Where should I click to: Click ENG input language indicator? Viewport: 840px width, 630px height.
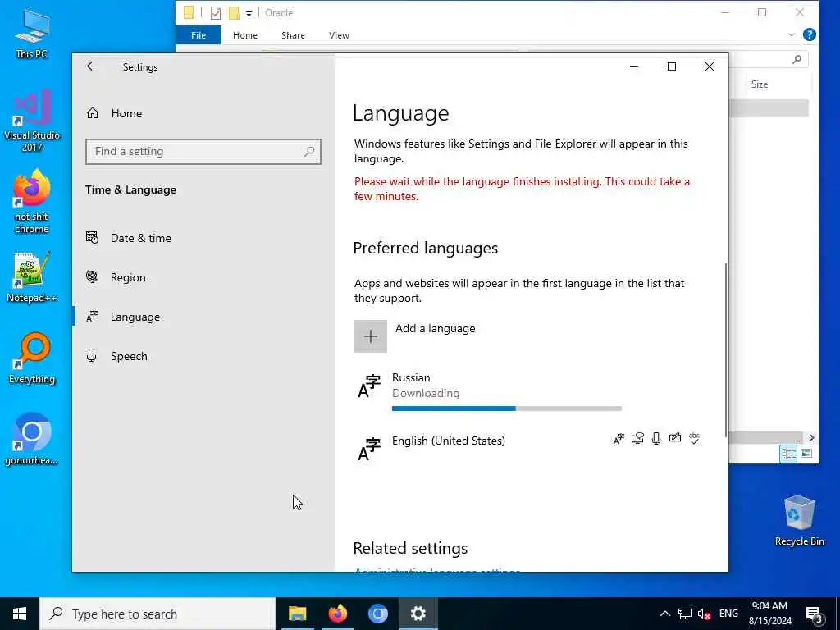pyautogui.click(x=728, y=614)
